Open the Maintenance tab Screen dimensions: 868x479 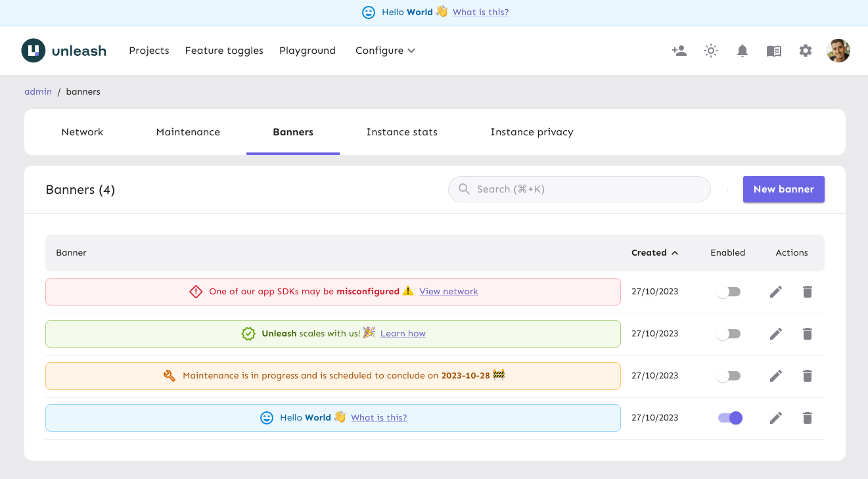[188, 132]
